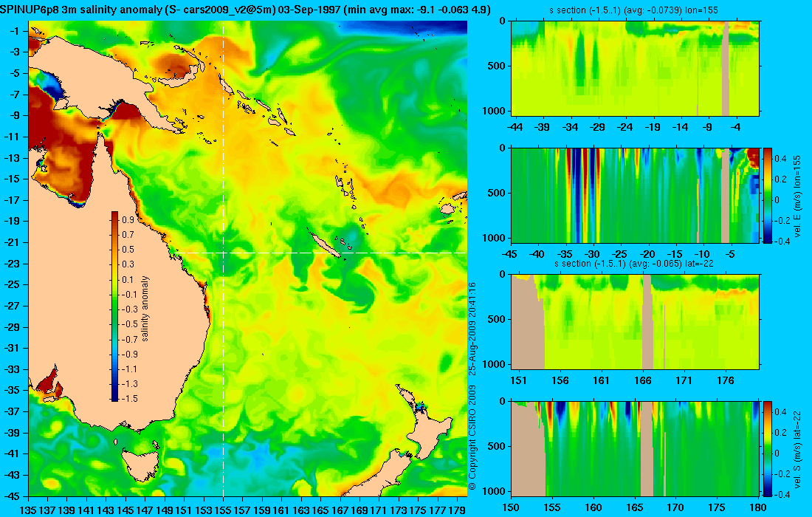Image resolution: width=812 pixels, height=517 pixels.
Task: Click the '-44' tick under the top salinity section
Action: click(515, 128)
